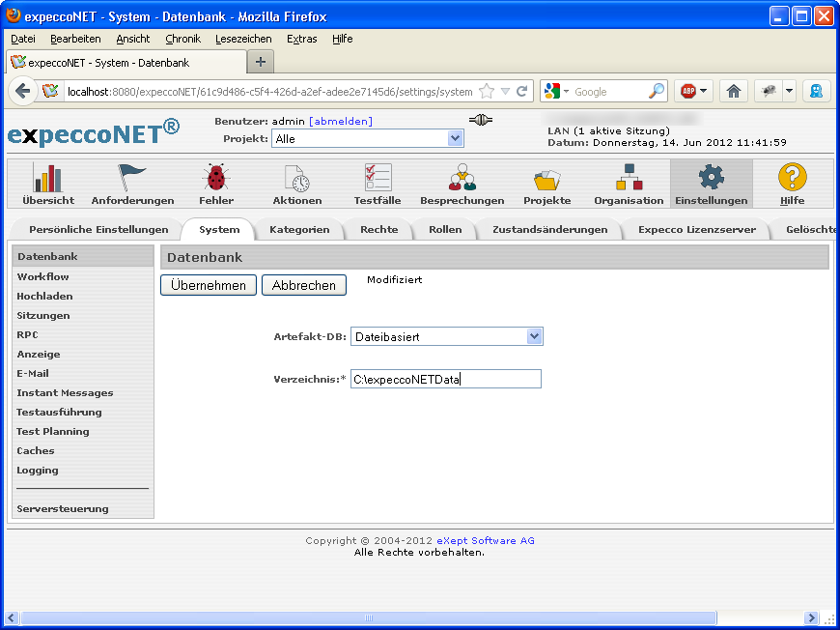Open the Lesezeichen menu
Screen dimensions: 840x630
(243, 39)
